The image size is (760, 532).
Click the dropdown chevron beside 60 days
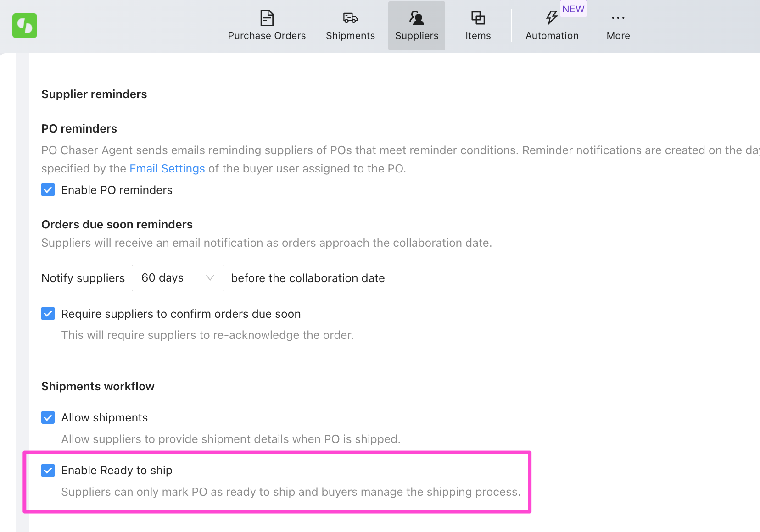[x=210, y=278]
